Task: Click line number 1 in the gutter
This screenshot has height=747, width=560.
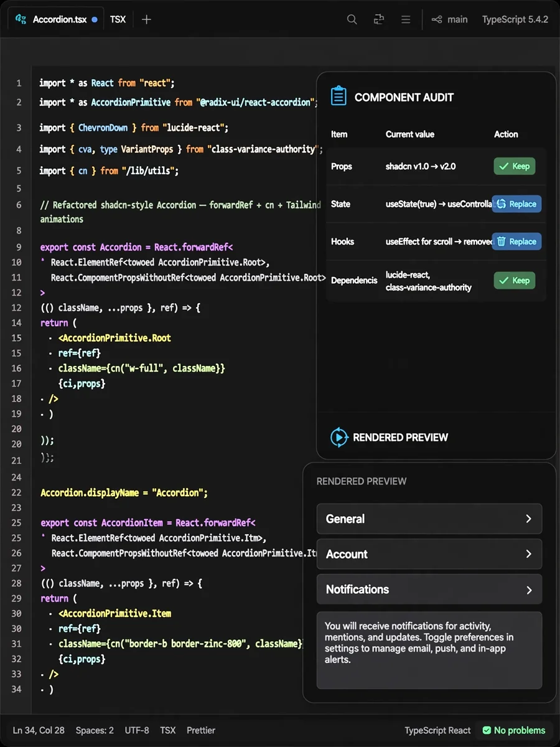Action: (19, 83)
